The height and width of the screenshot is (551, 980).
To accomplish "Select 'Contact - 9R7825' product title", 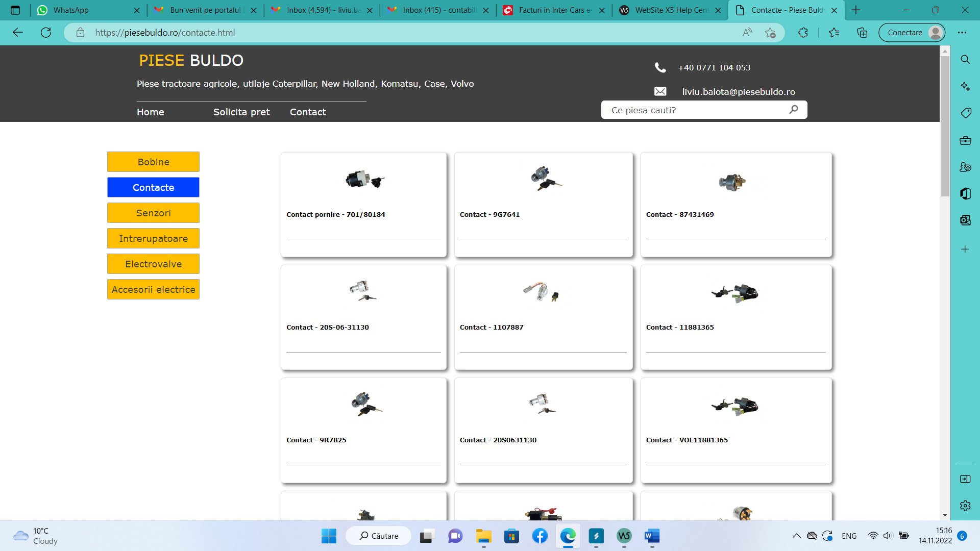I will pyautogui.click(x=316, y=440).
